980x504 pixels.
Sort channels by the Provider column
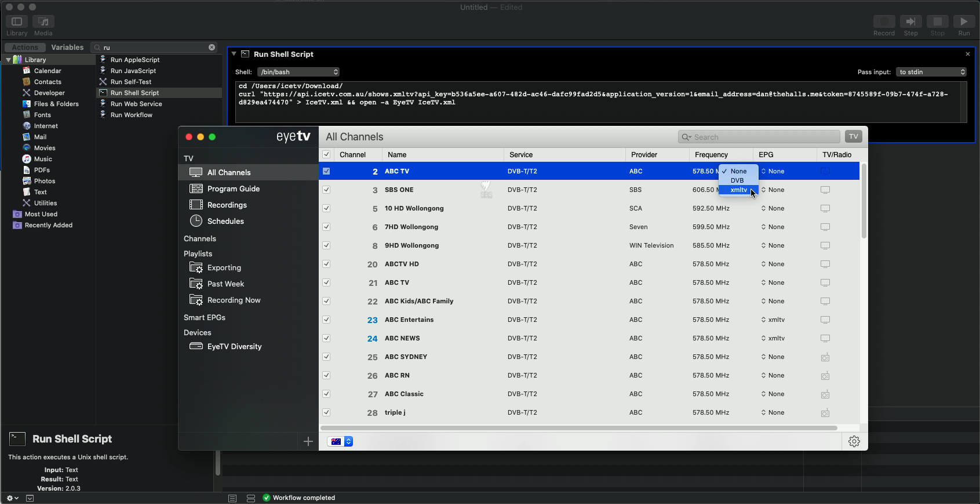[657, 155]
